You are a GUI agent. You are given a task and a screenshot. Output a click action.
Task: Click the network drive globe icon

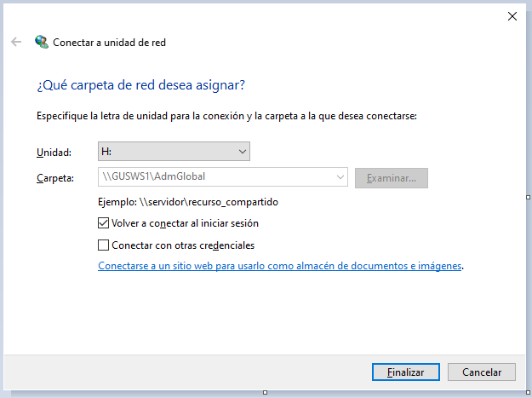click(42, 42)
